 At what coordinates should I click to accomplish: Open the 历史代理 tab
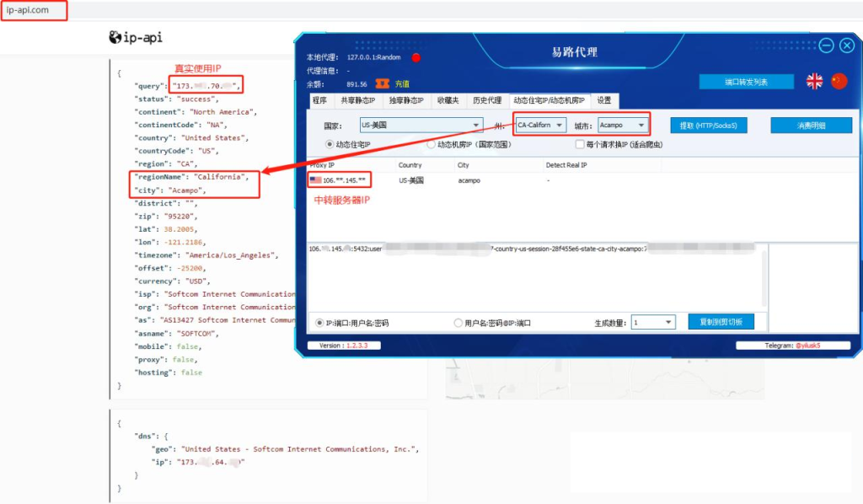click(487, 100)
